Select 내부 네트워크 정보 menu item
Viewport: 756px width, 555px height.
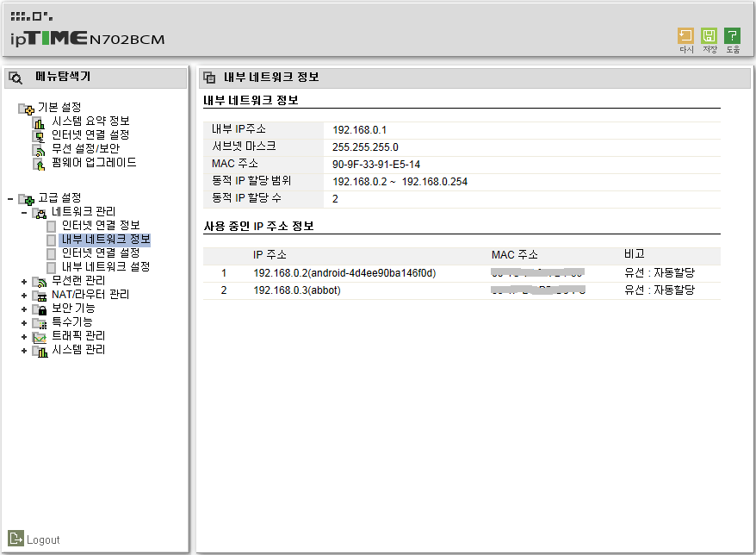click(106, 240)
